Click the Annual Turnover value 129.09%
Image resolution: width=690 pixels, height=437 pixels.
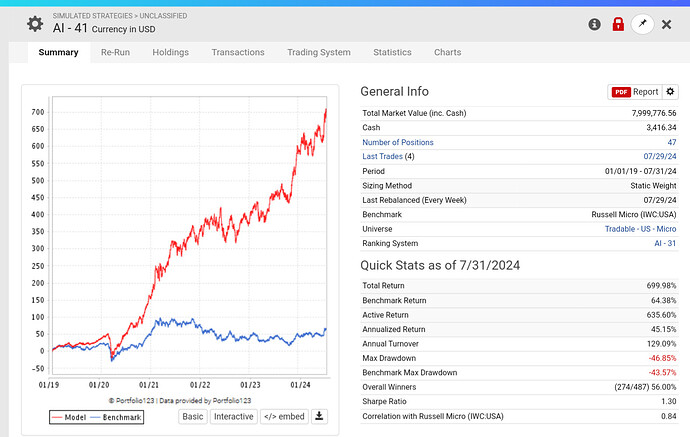(661, 344)
